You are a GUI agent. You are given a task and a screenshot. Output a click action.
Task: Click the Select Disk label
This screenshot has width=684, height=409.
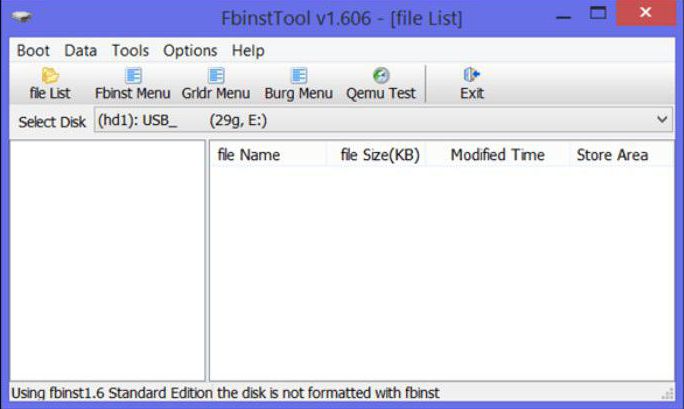tap(52, 122)
